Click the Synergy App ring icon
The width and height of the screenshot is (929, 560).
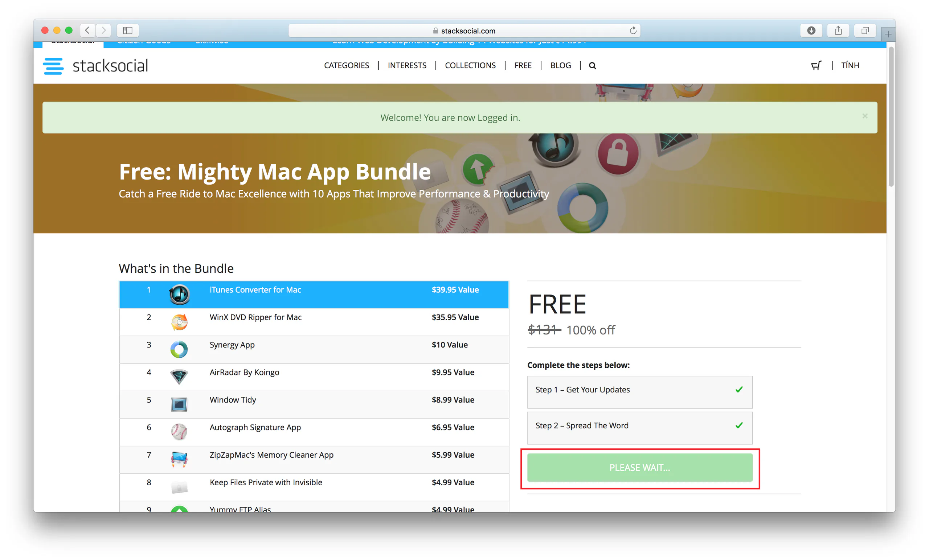(179, 349)
